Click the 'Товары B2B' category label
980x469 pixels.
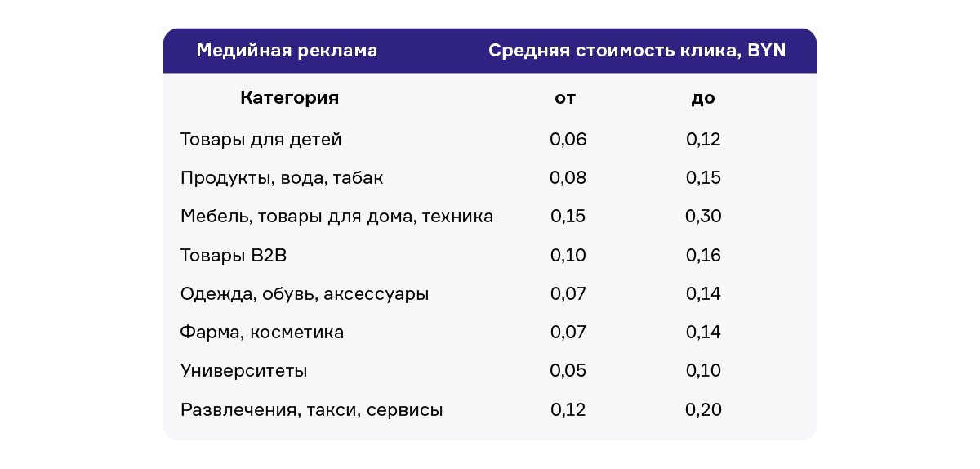(234, 255)
